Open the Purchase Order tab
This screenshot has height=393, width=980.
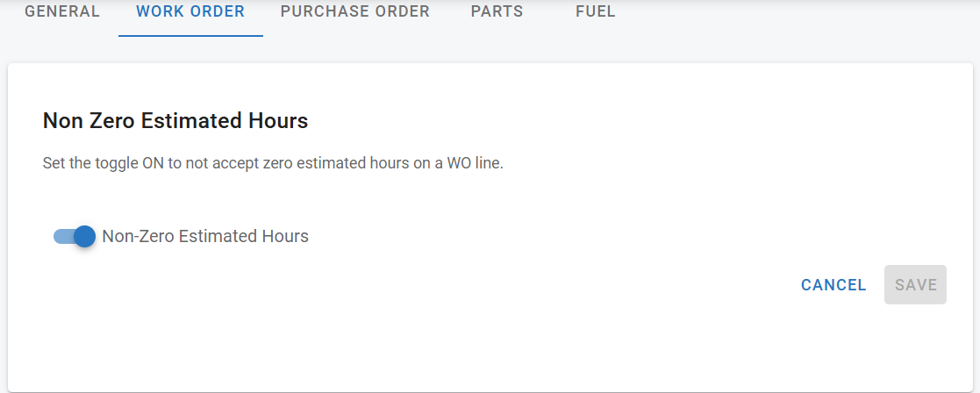click(x=355, y=12)
